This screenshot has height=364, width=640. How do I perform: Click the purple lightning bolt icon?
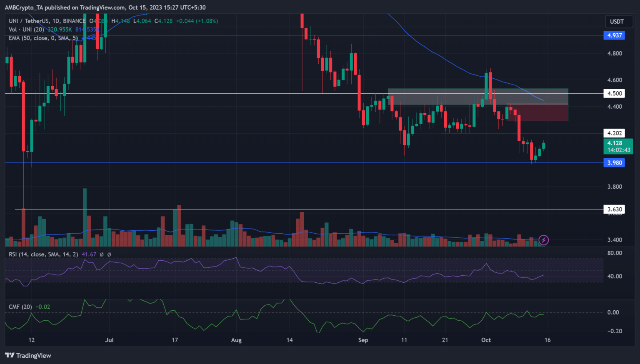(x=543, y=240)
